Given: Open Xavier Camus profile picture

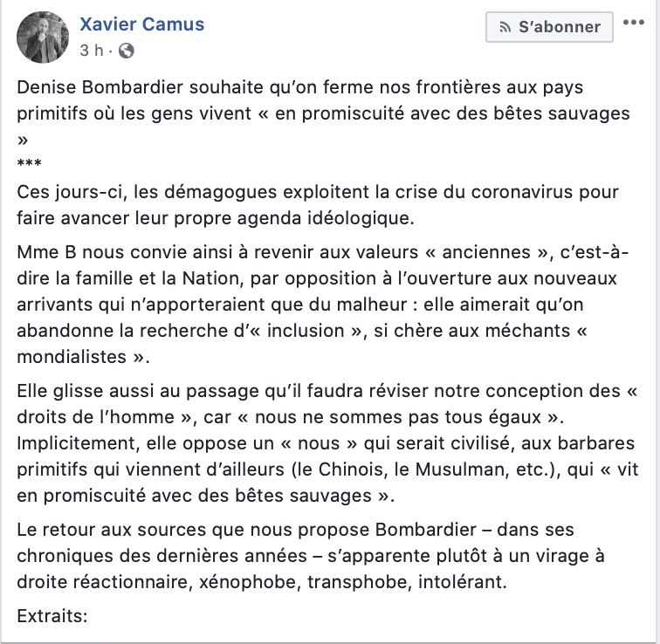Looking at the screenshot, I should (43, 38).
